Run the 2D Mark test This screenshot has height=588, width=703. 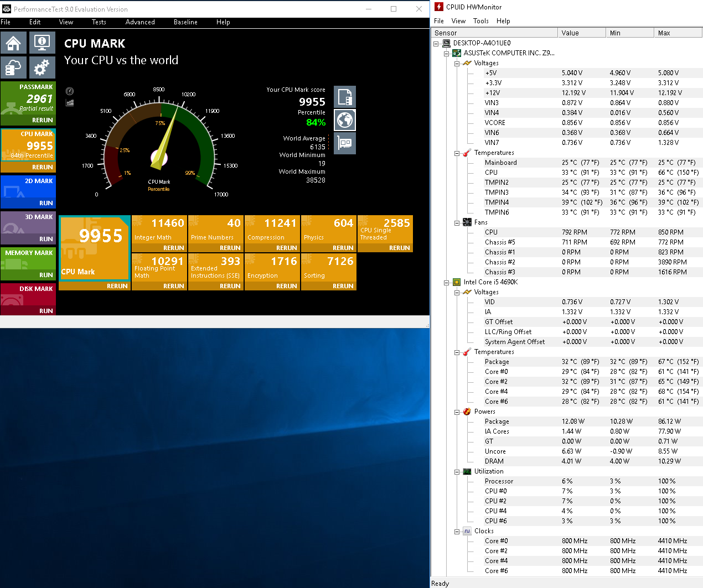click(46, 203)
